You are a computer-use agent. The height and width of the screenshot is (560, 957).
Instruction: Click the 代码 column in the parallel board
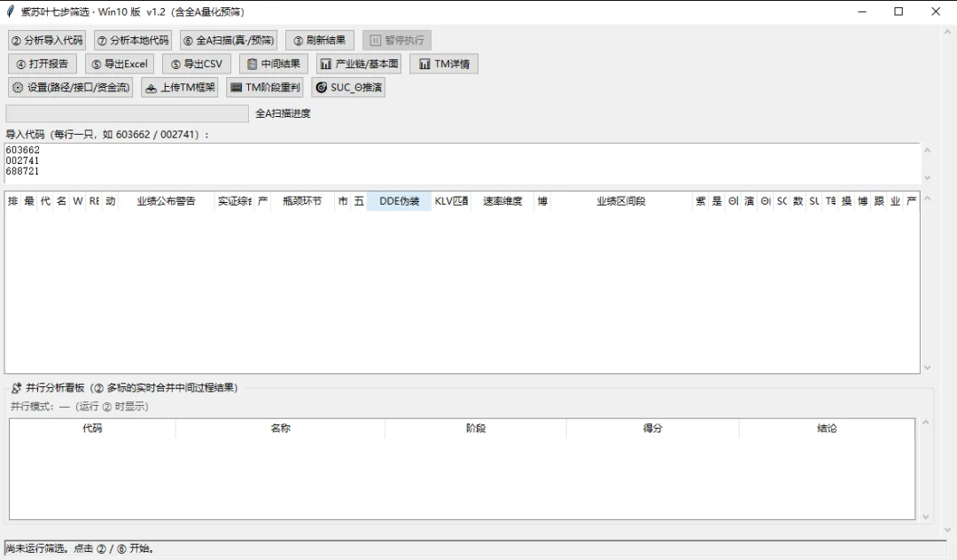[92, 428]
